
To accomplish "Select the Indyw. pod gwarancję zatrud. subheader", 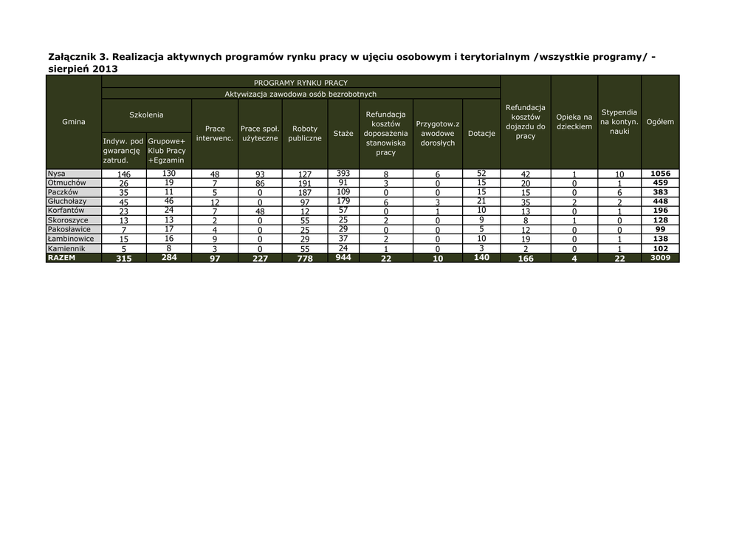I will (x=123, y=150).
